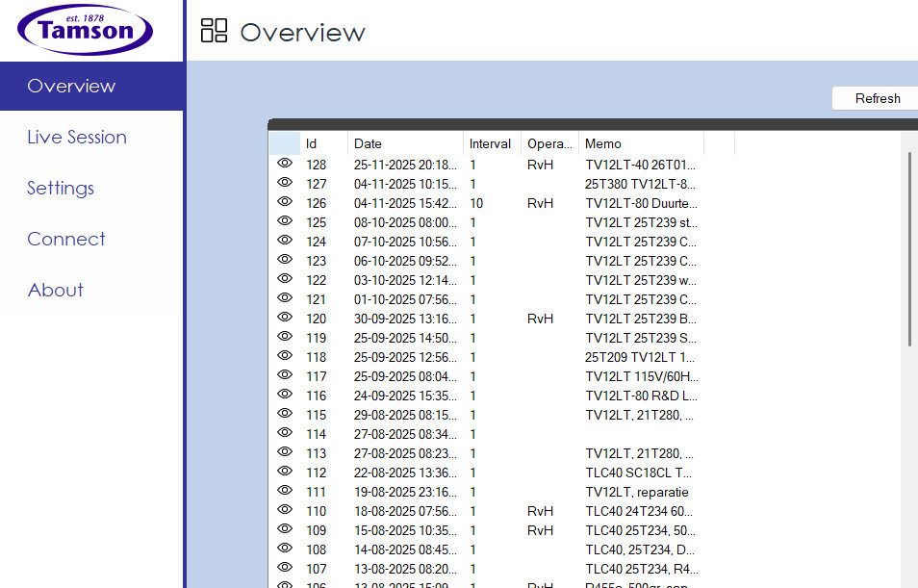Sort sessions by the Id column header

coord(323,144)
